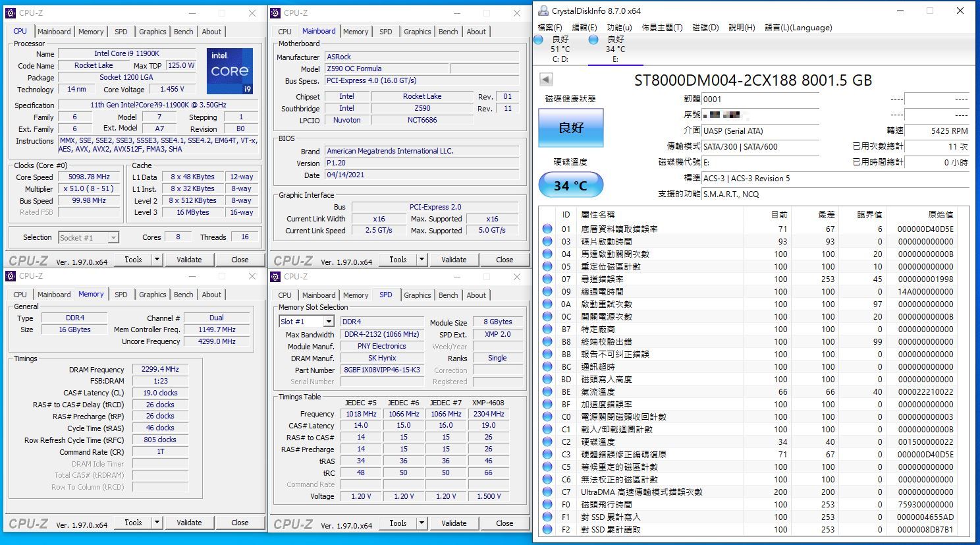Click the 說明(H) menu in CrystalDiskInfo
The height and width of the screenshot is (545, 980).
[x=742, y=28]
